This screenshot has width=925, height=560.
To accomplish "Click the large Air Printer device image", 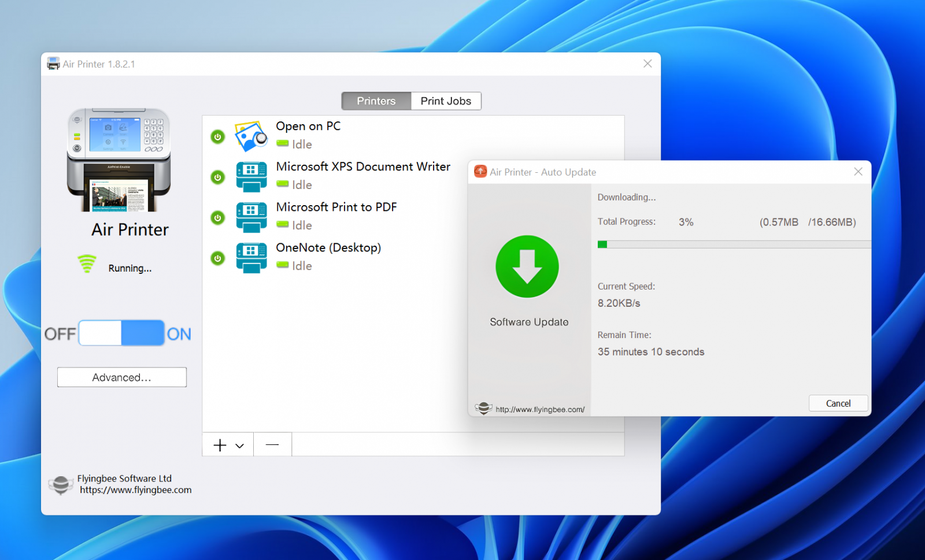I will tap(119, 160).
